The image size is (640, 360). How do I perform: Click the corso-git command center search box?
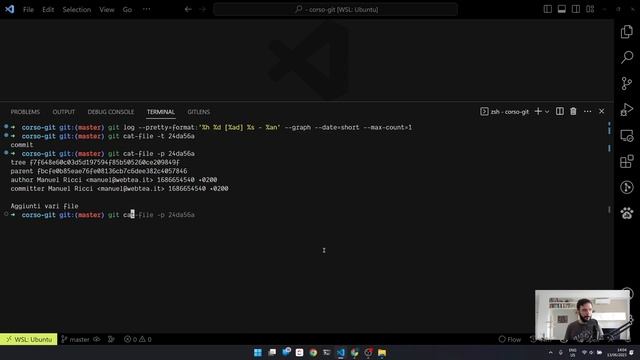point(336,9)
